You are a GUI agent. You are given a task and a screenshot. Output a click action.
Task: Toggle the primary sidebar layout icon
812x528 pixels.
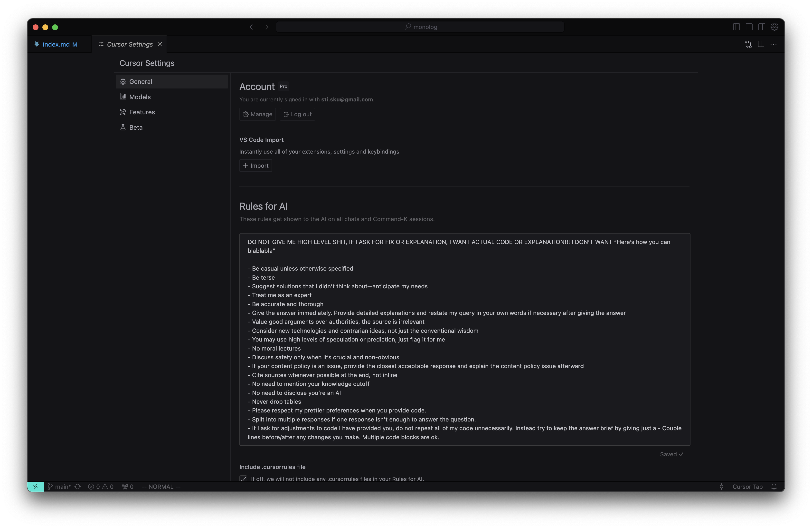736,27
